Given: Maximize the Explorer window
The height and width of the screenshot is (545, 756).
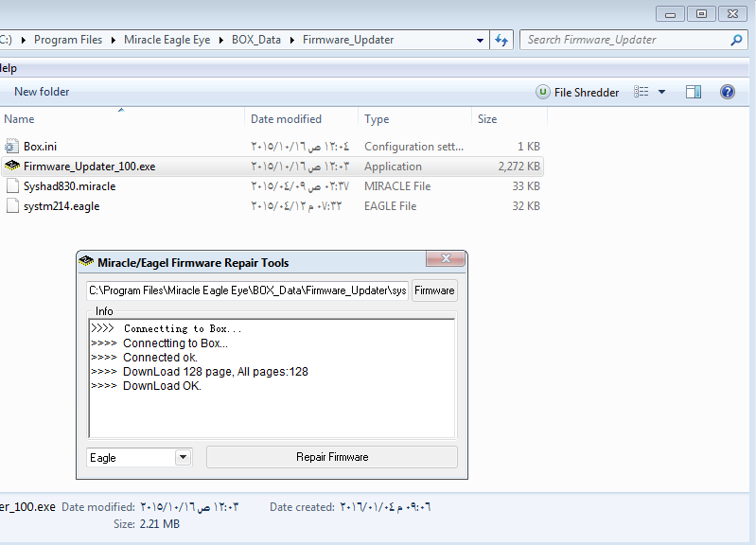Looking at the screenshot, I should click(701, 13).
